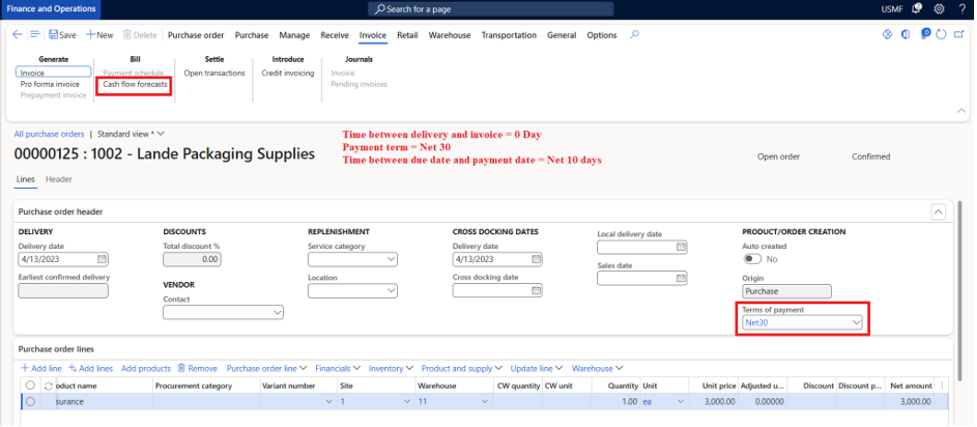Go back using the back arrow icon
The image size is (977, 427).
coord(17,35)
